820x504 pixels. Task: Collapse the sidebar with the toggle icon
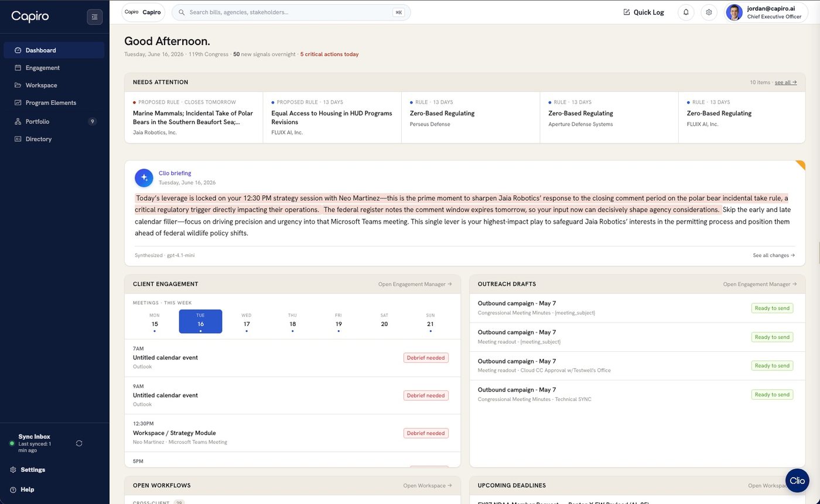pyautogui.click(x=95, y=17)
